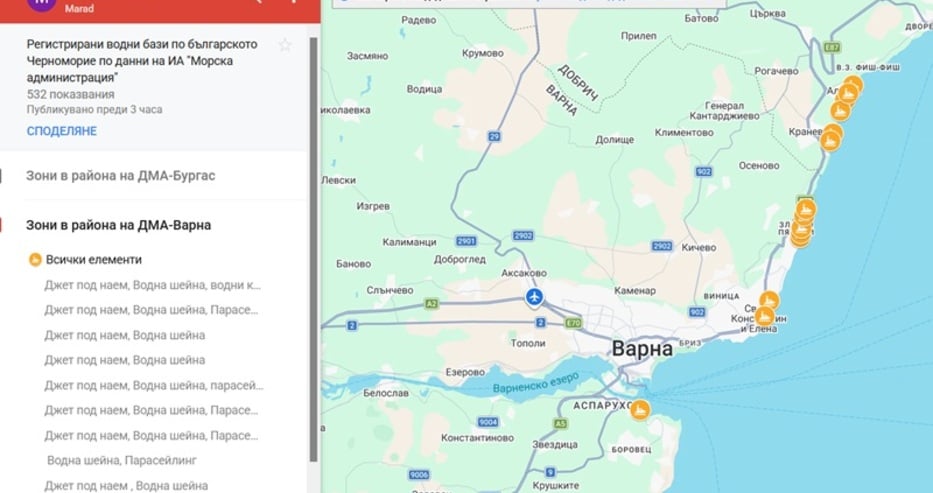The width and height of the screenshot is (933, 493).
Task: Click the Водица village label
Action: click(424, 89)
